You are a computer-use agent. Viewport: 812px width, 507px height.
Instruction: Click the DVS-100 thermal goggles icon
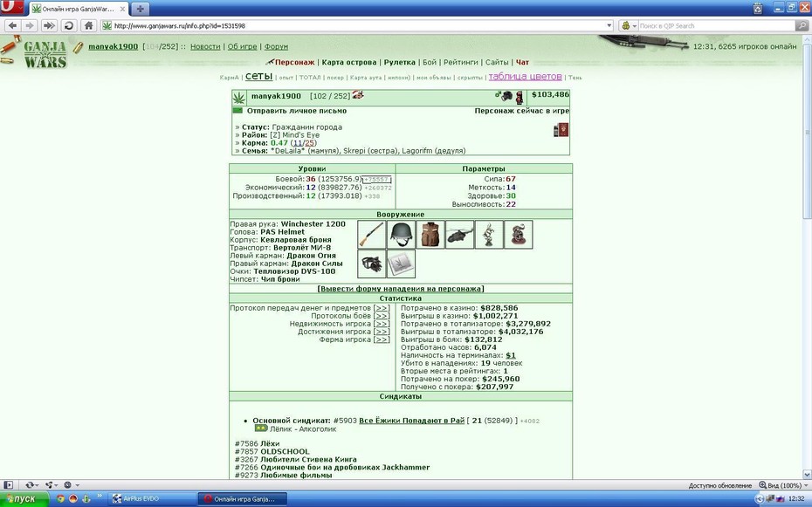coord(371,264)
